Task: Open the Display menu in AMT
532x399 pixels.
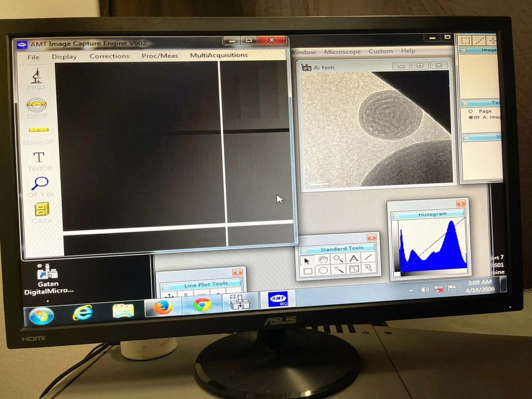Action: pos(64,57)
